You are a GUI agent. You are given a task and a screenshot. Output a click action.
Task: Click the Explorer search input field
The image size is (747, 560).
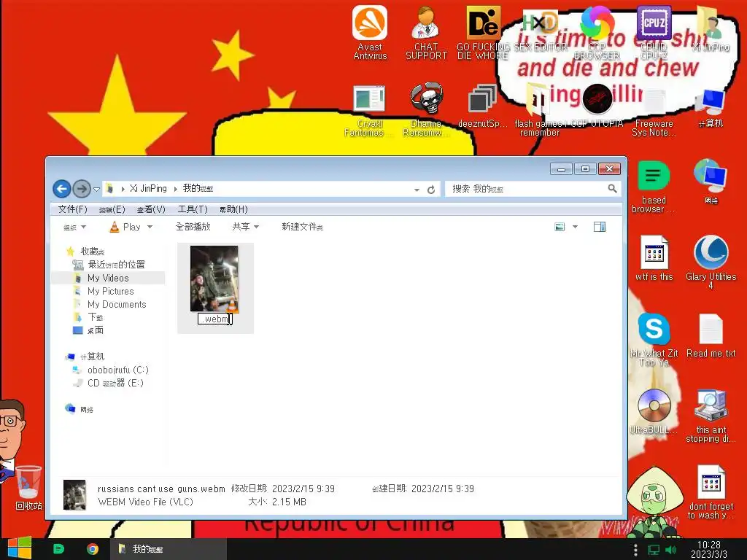[527, 189]
